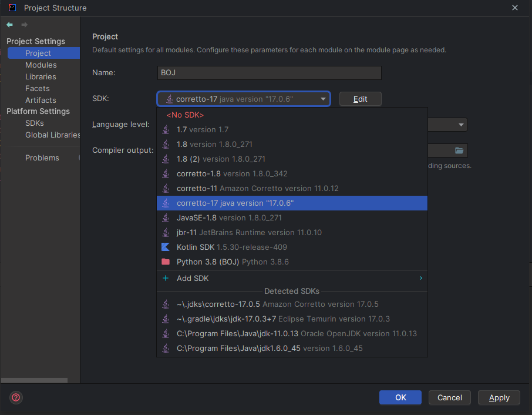This screenshot has height=415, width=532.
Task: Click the Java icon next to jbr-11
Action: click(x=166, y=232)
